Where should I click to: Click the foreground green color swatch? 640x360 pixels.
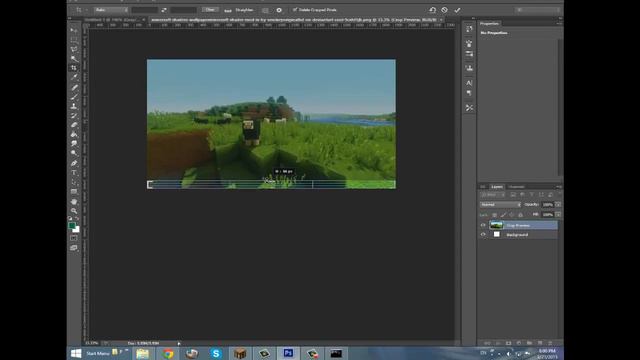coord(72,225)
